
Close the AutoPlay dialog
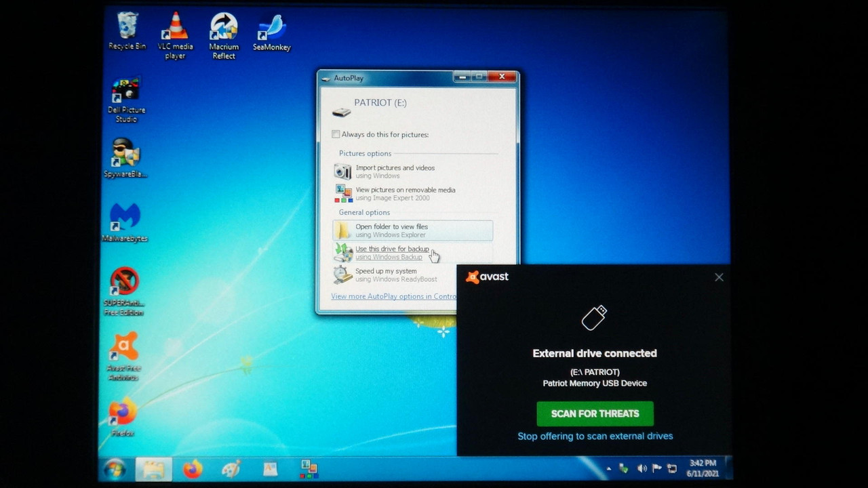point(502,77)
